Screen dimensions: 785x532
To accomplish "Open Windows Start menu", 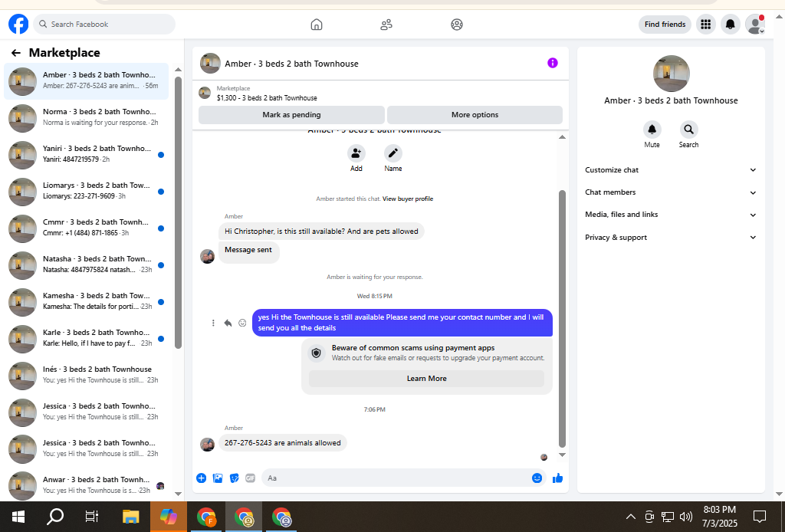I will (x=18, y=517).
